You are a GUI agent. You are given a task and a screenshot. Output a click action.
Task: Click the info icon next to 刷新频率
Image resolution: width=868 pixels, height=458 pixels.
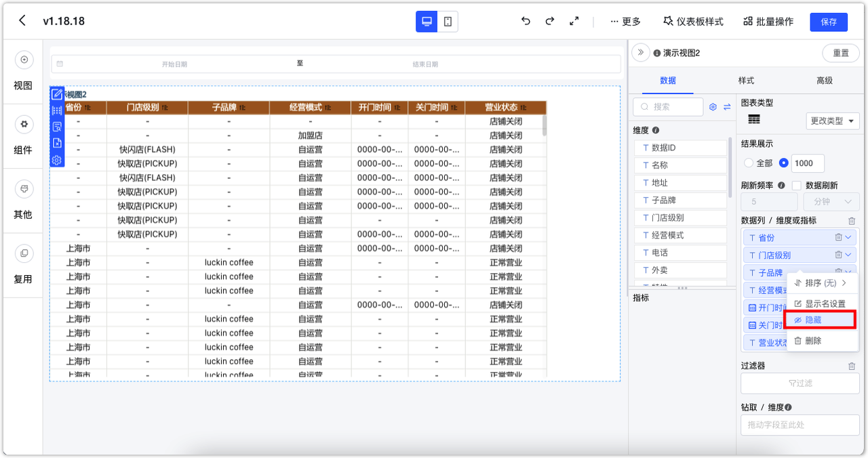tap(781, 185)
